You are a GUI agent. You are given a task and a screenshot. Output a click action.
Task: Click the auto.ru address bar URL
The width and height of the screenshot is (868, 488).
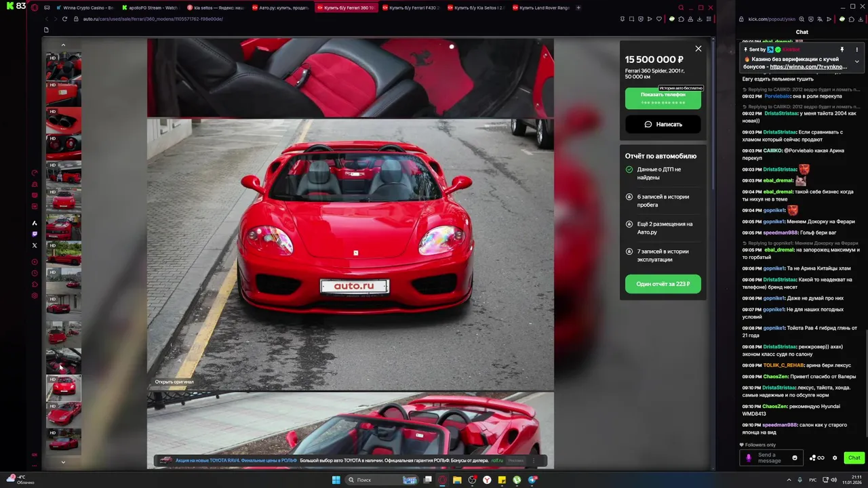(153, 19)
